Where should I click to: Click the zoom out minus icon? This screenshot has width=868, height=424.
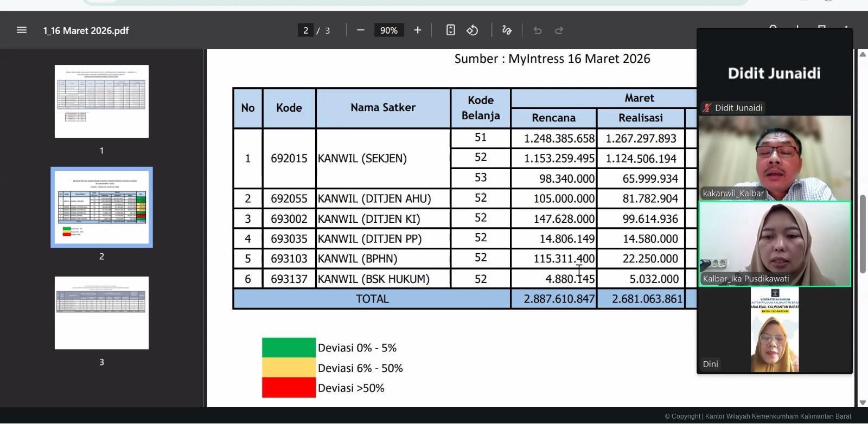point(361,30)
